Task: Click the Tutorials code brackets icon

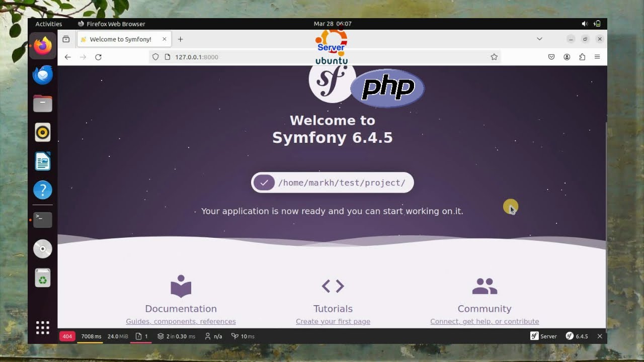Action: coord(333,286)
